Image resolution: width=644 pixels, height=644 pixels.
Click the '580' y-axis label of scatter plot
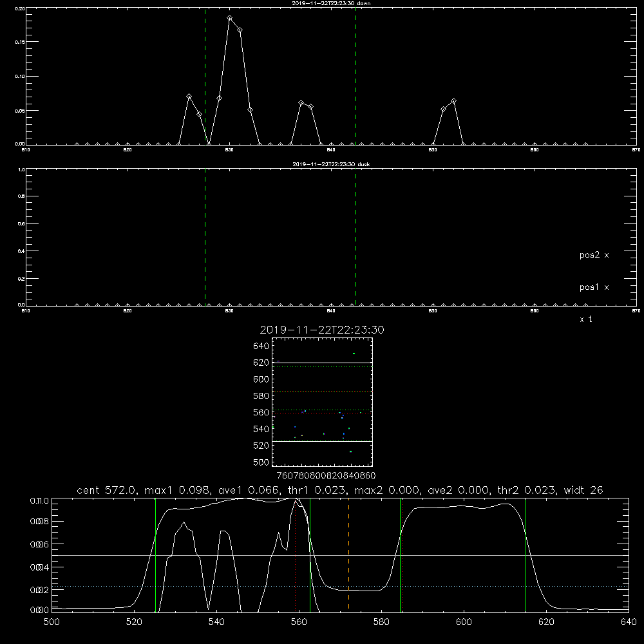coord(261,396)
